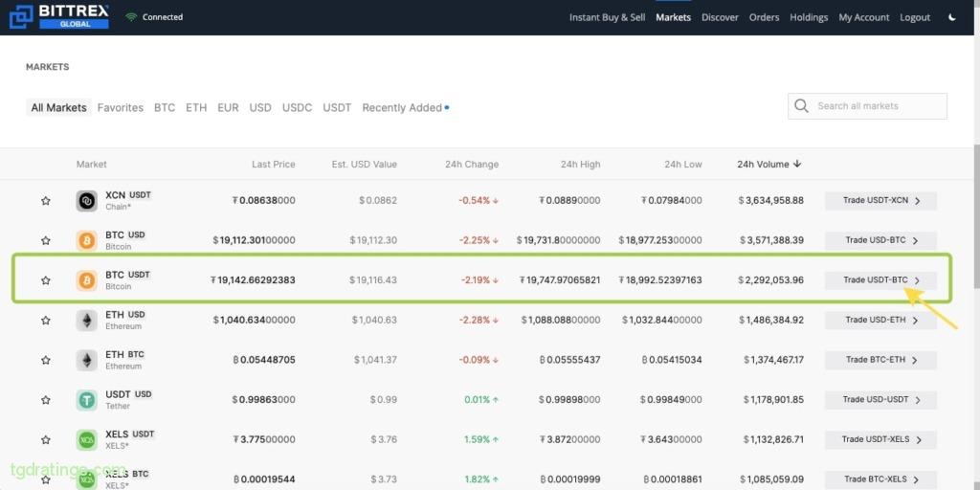The height and width of the screenshot is (490, 980).
Task: Click the XCN Chain coin icon
Action: tap(86, 201)
